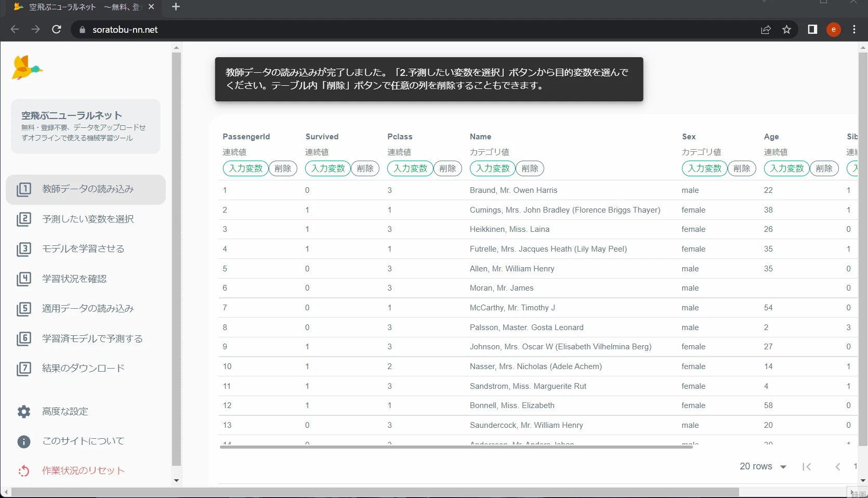Toggle 入力変数 for PassengerId column
The image size is (868, 498).
(x=246, y=168)
